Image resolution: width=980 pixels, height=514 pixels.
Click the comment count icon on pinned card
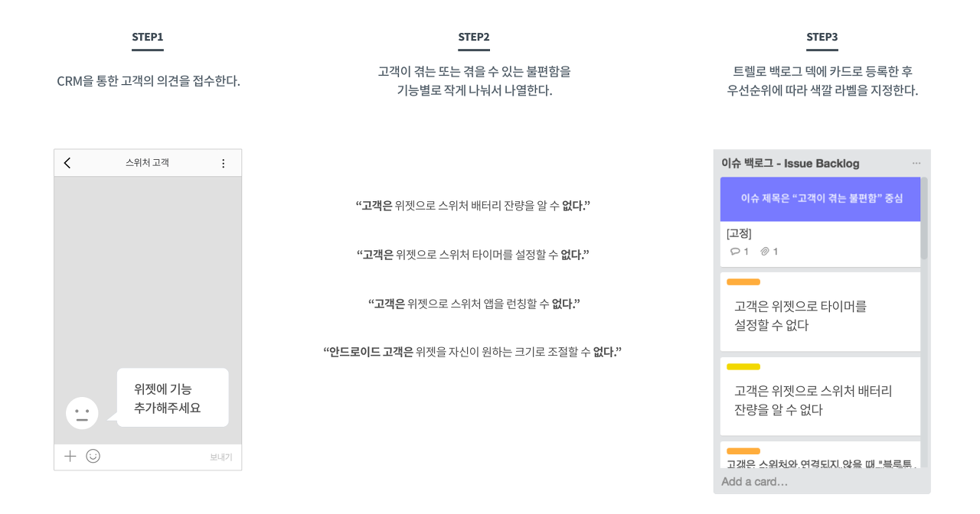tap(736, 252)
